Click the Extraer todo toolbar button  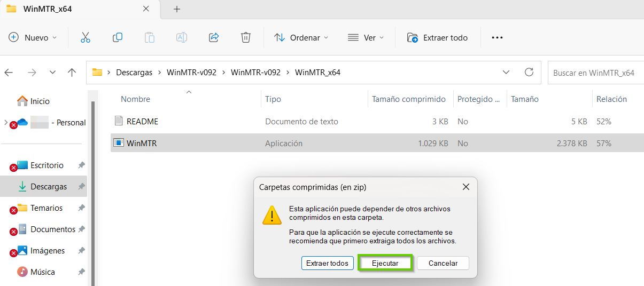[437, 37]
